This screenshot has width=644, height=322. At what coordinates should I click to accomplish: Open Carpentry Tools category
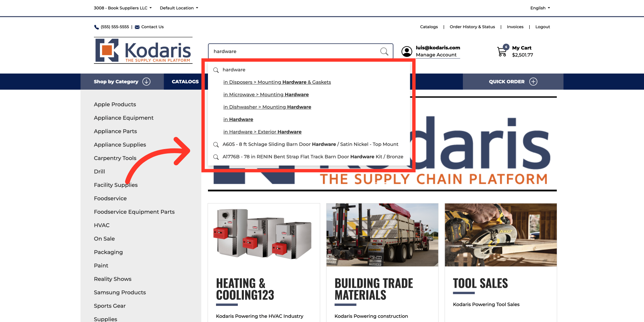pyautogui.click(x=115, y=158)
